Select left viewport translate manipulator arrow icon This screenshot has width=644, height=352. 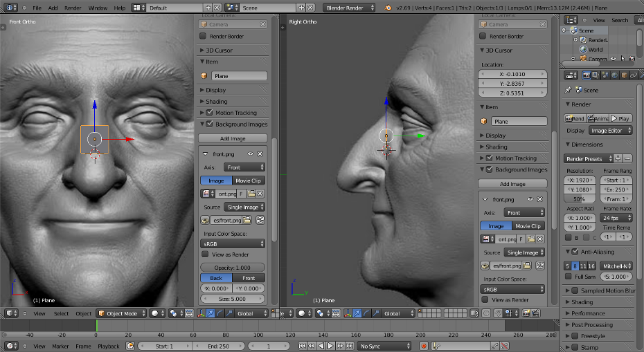click(211, 313)
